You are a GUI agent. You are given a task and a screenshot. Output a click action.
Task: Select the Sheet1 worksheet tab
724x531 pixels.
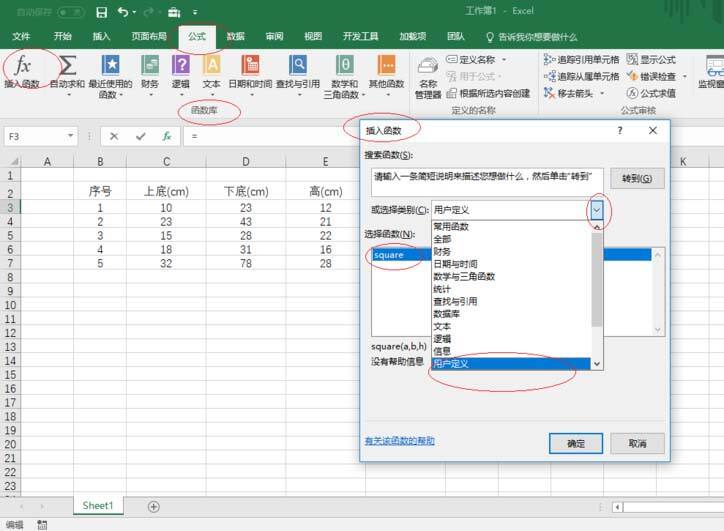[98, 506]
